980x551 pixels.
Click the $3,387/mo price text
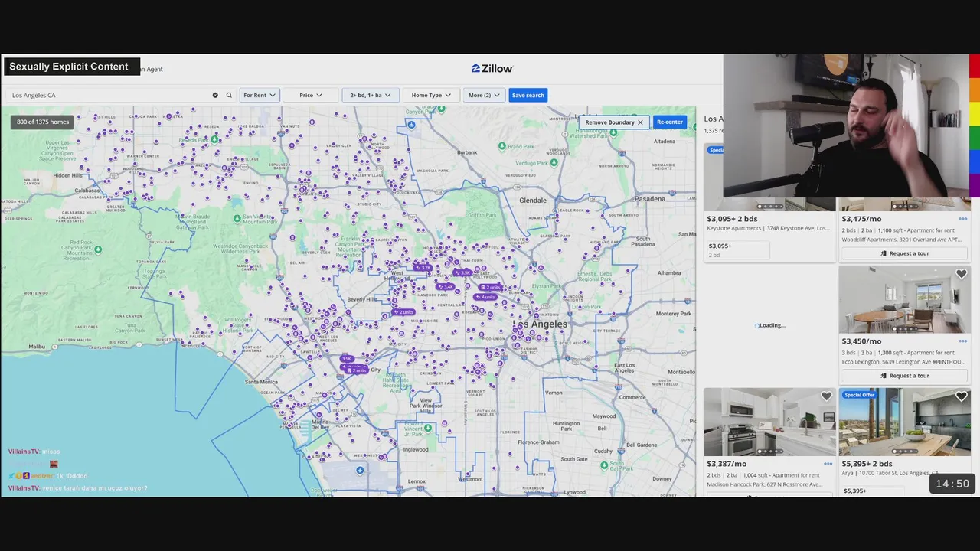[x=727, y=464]
